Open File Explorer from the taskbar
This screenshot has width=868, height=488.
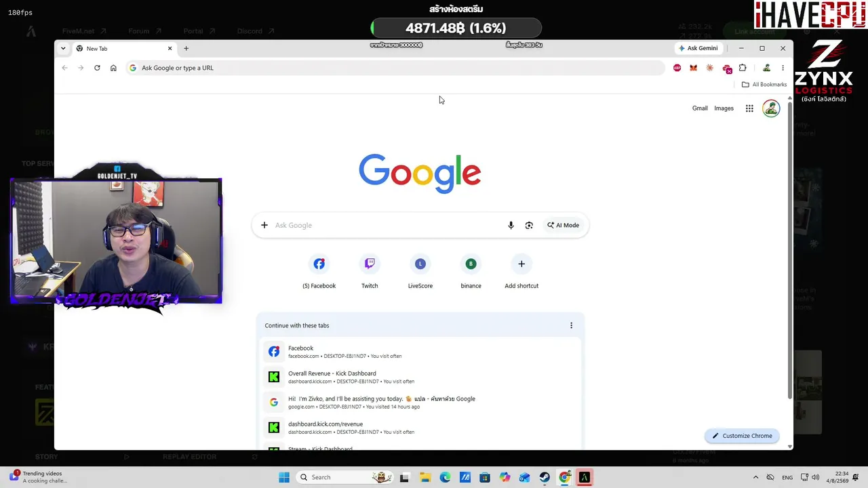(425, 477)
